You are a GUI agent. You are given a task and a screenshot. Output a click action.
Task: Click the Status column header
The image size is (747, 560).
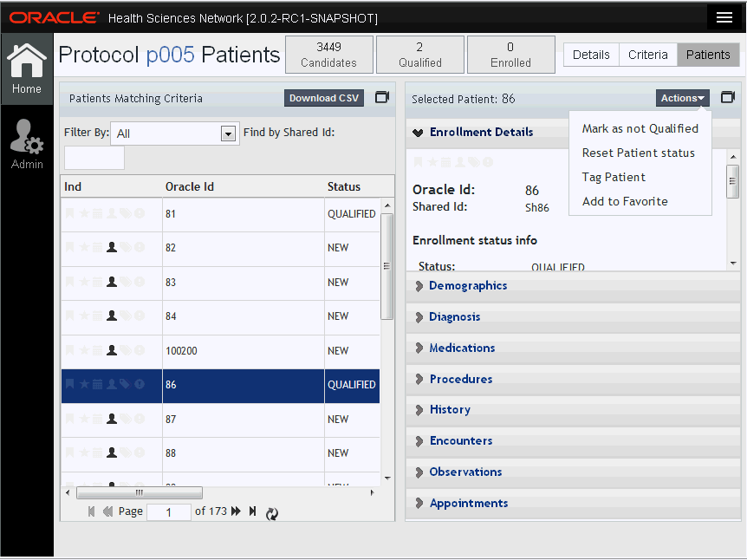click(x=343, y=187)
